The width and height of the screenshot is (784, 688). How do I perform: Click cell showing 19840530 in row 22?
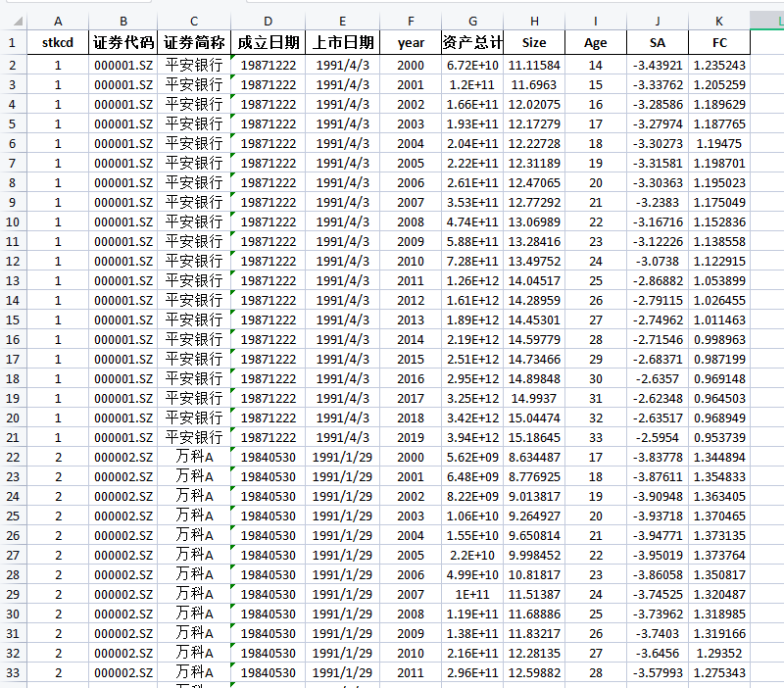pyautogui.click(x=268, y=458)
